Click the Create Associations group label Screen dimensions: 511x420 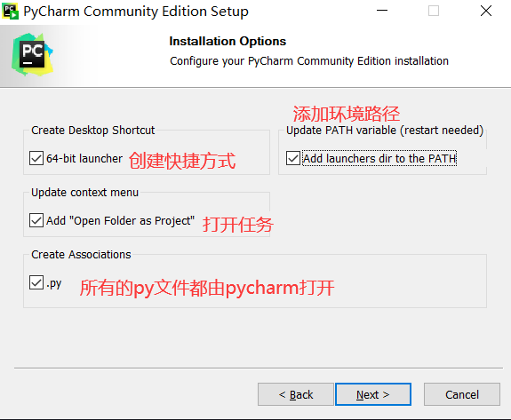(x=81, y=254)
